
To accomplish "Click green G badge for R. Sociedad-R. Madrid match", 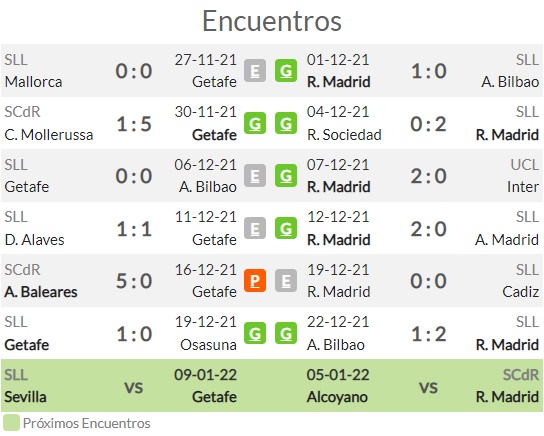I will (x=286, y=123).
